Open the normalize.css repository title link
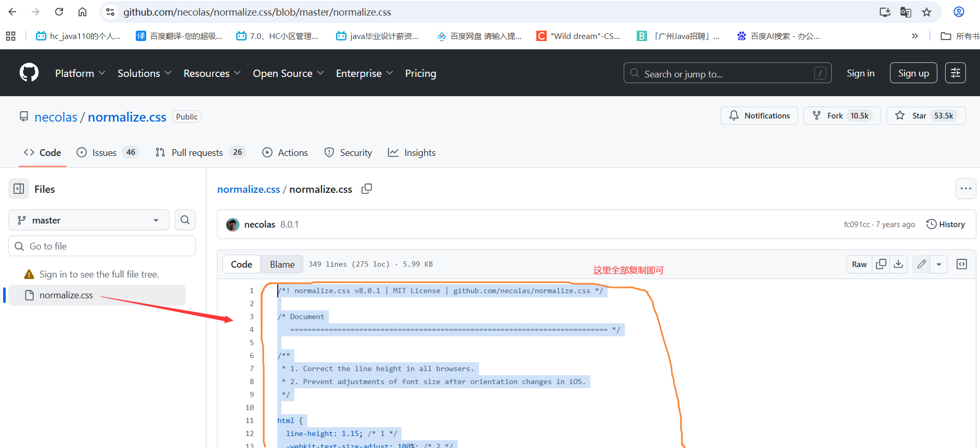Screen dimensions: 980x448 pyautogui.click(x=127, y=117)
